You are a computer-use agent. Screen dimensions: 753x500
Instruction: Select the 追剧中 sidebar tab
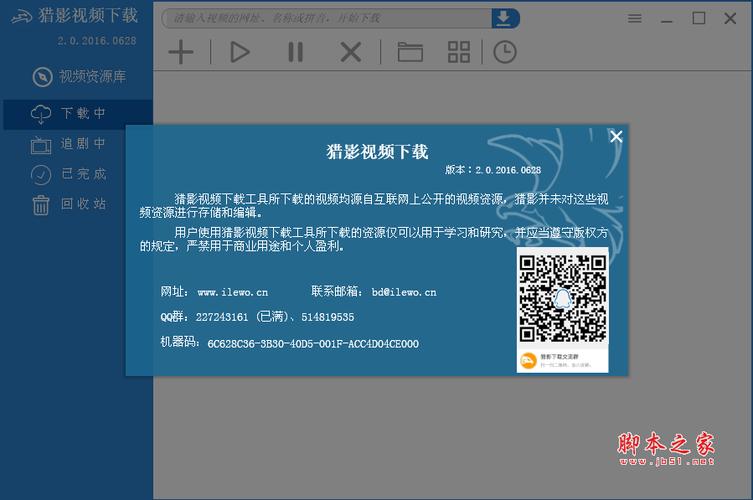pos(68,144)
